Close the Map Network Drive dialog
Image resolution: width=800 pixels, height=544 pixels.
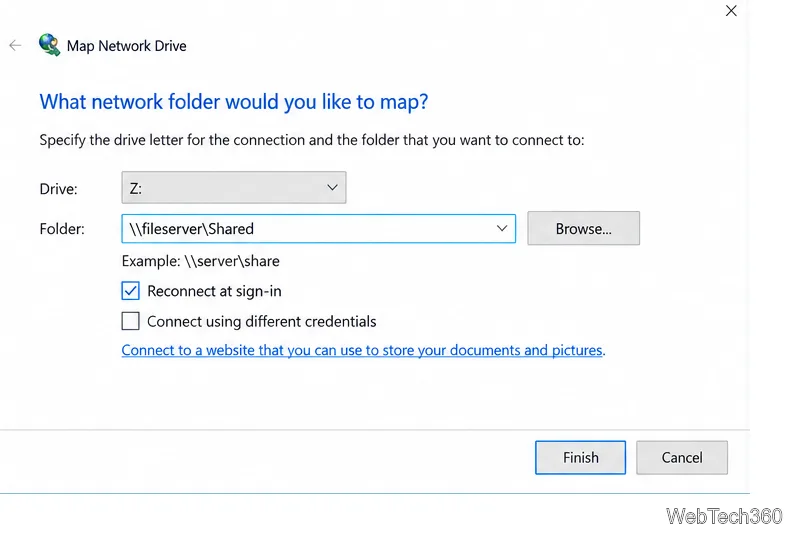pos(731,11)
